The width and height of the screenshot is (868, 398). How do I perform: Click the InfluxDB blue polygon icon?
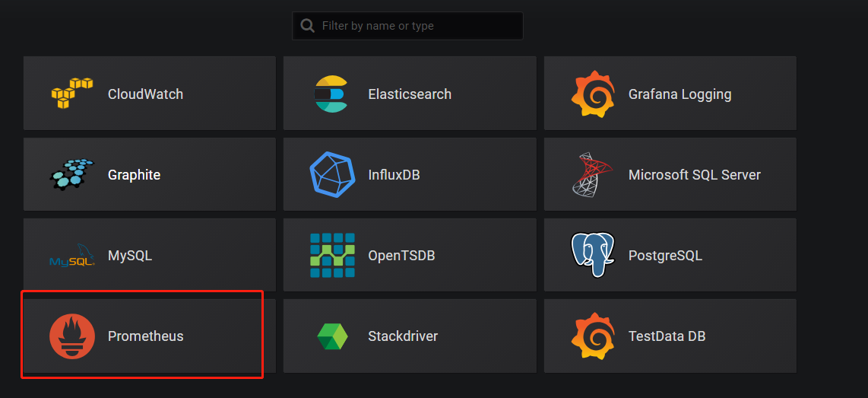pos(332,174)
